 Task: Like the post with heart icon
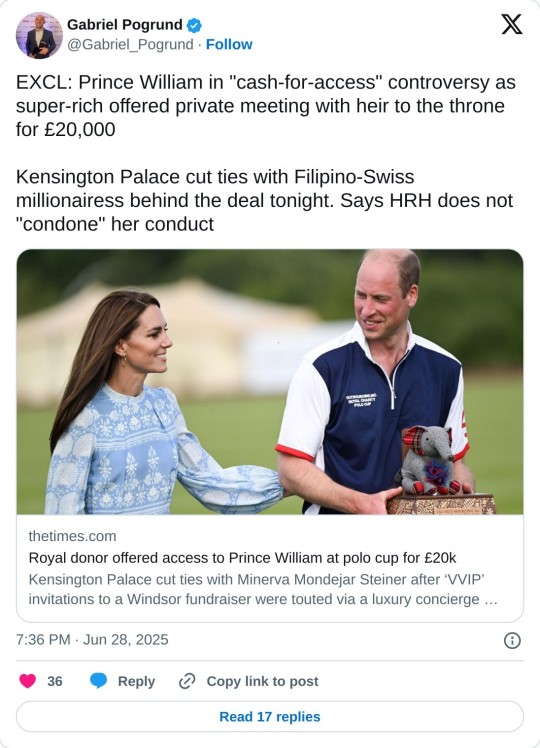tap(28, 681)
